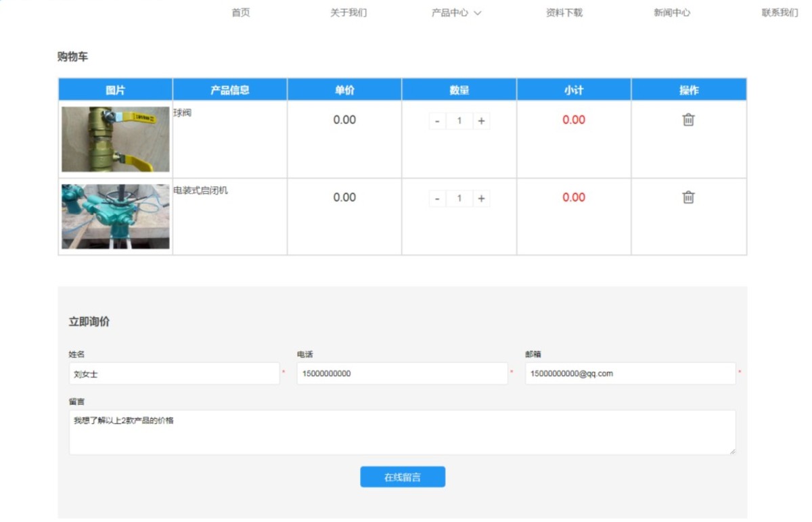
Task: Delete the 球阀 item with trash icon
Action: coord(688,120)
